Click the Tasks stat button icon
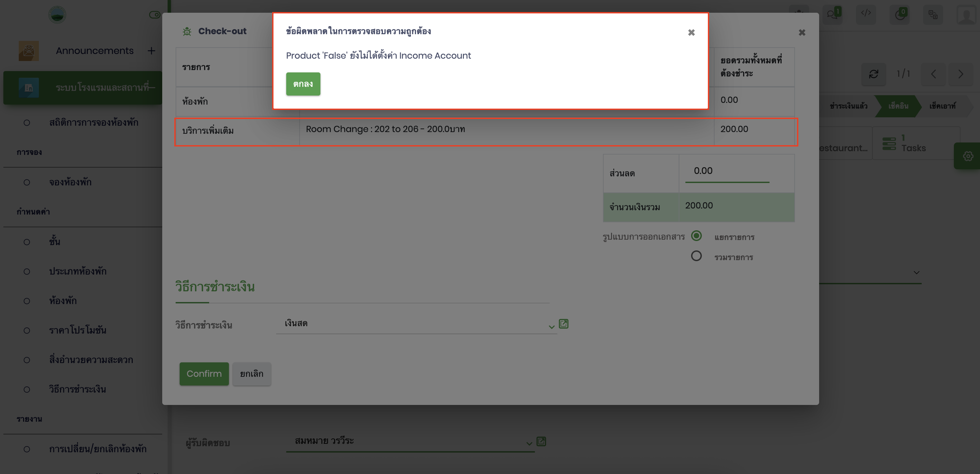This screenshot has height=474, width=980. [889, 143]
